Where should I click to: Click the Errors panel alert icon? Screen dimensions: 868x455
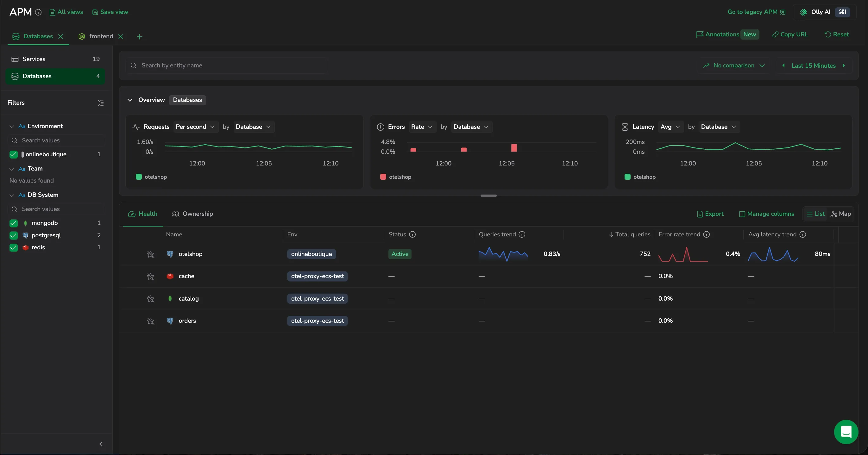coord(381,127)
